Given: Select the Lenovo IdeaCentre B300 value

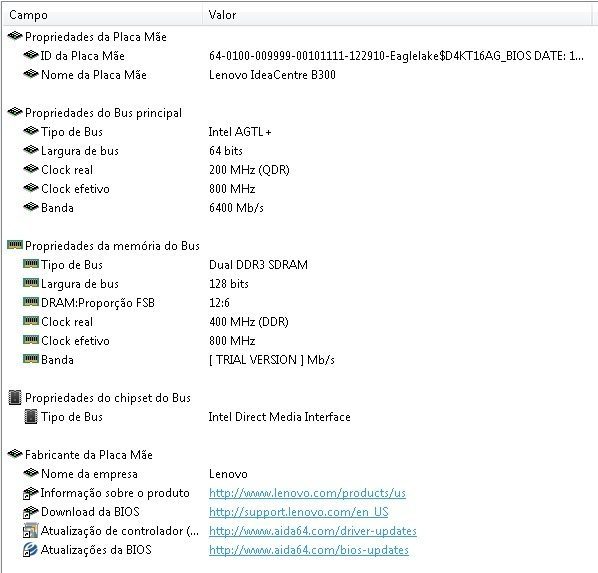Looking at the screenshot, I should point(272,75).
